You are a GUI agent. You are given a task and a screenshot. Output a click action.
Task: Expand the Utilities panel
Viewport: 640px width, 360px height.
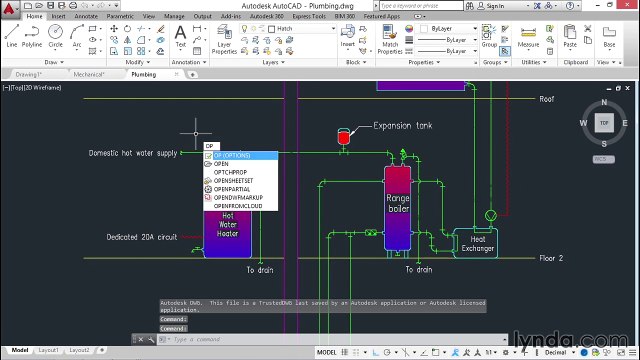tap(534, 62)
